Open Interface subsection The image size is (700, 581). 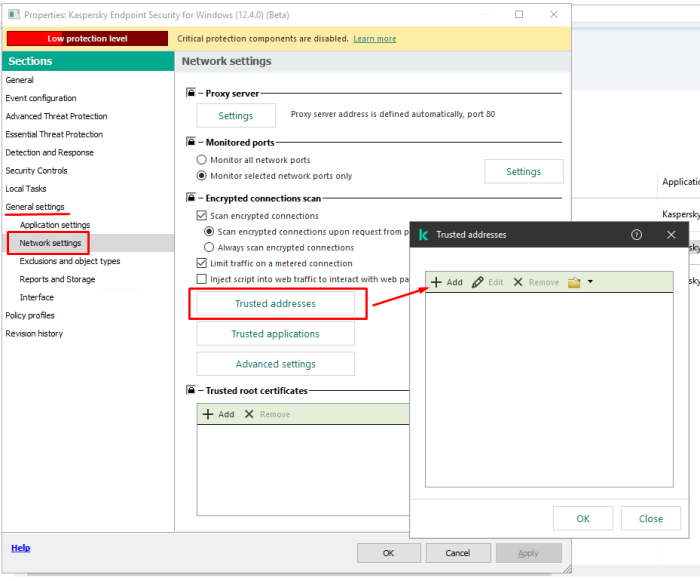(37, 297)
